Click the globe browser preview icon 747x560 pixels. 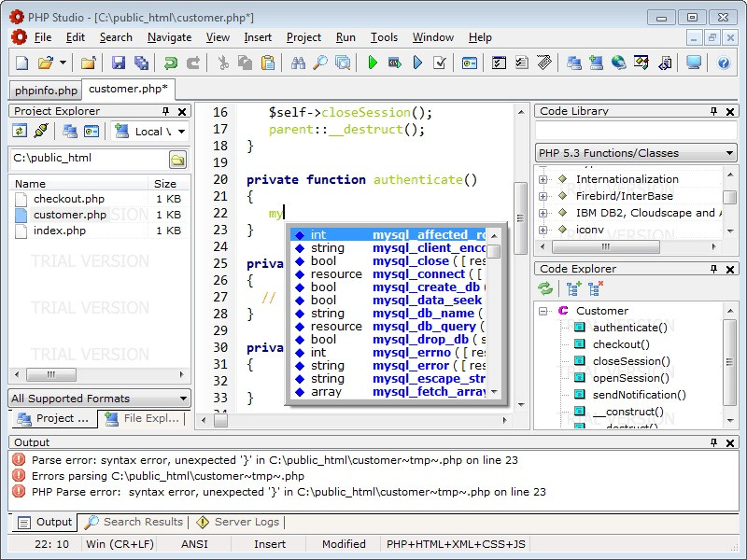[618, 63]
